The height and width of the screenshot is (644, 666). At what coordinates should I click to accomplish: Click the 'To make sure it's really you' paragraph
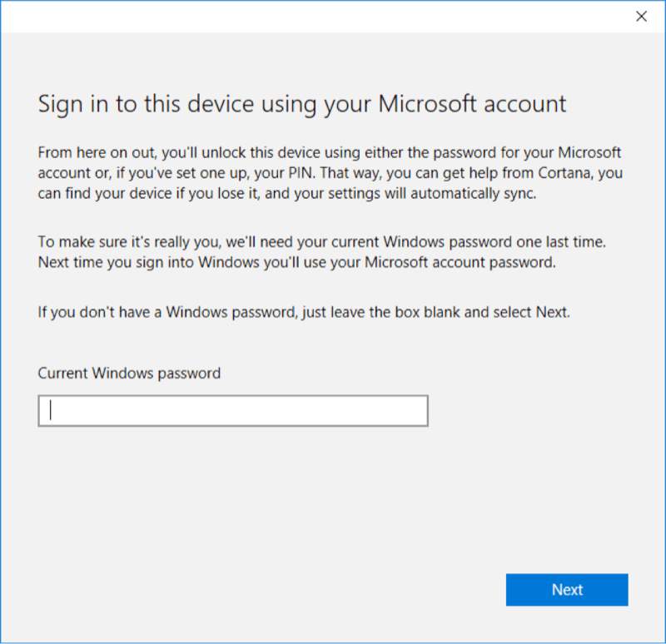pos(321,252)
